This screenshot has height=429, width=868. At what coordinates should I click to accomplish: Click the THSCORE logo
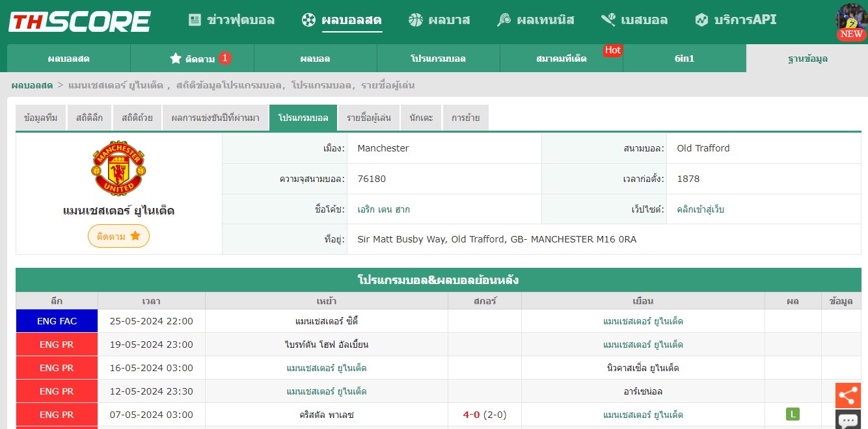coord(79,21)
